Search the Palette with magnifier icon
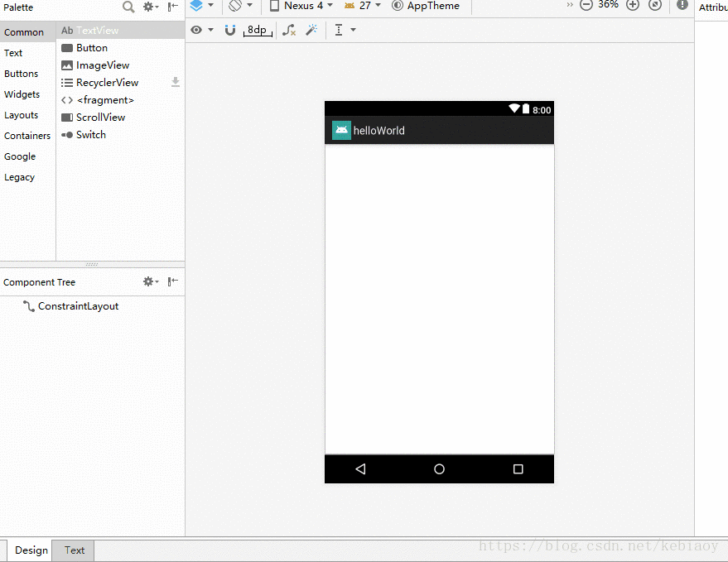Viewport: 728px width, 562px height. (x=128, y=7)
